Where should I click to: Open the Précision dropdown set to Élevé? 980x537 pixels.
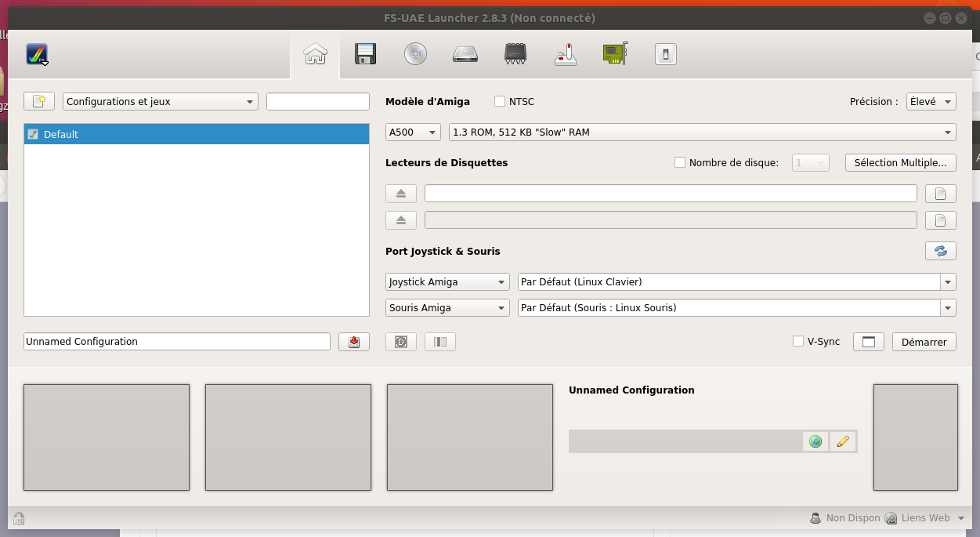931,102
